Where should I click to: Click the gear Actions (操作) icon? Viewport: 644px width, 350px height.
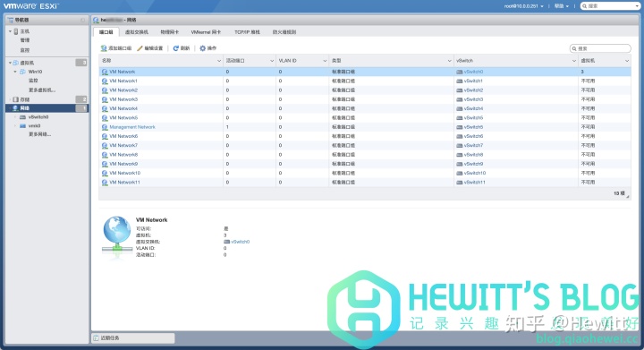coord(202,48)
